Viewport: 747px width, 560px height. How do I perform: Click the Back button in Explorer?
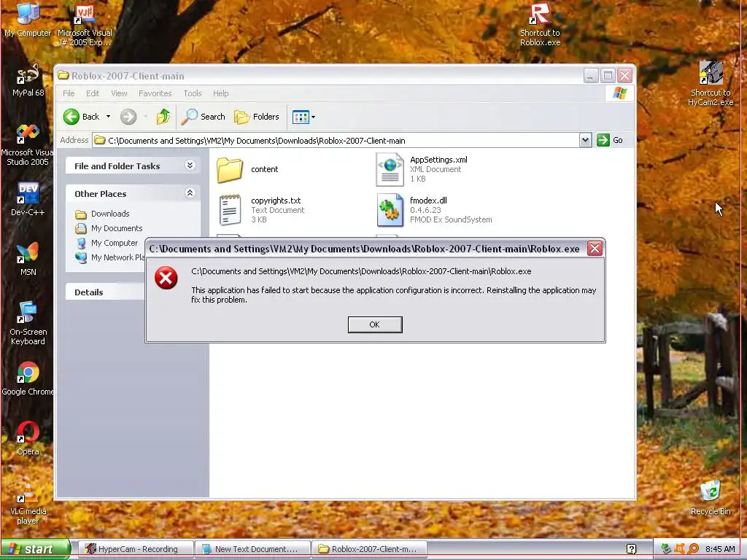click(x=82, y=117)
